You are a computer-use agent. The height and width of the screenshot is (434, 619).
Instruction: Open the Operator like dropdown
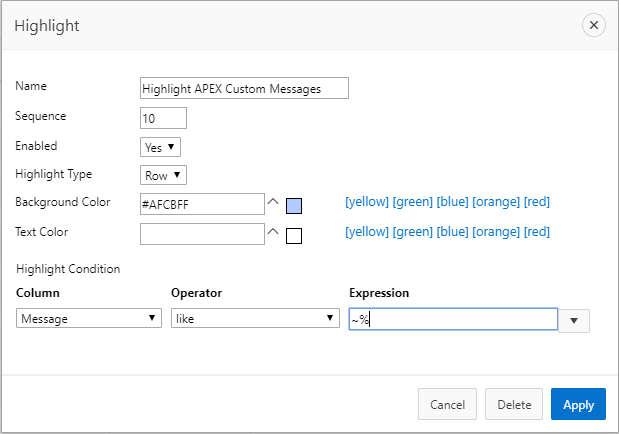(255, 318)
